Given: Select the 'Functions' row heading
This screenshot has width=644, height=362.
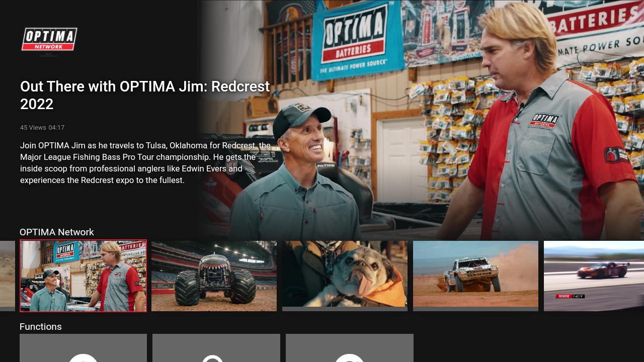Looking at the screenshot, I should [x=41, y=326].
